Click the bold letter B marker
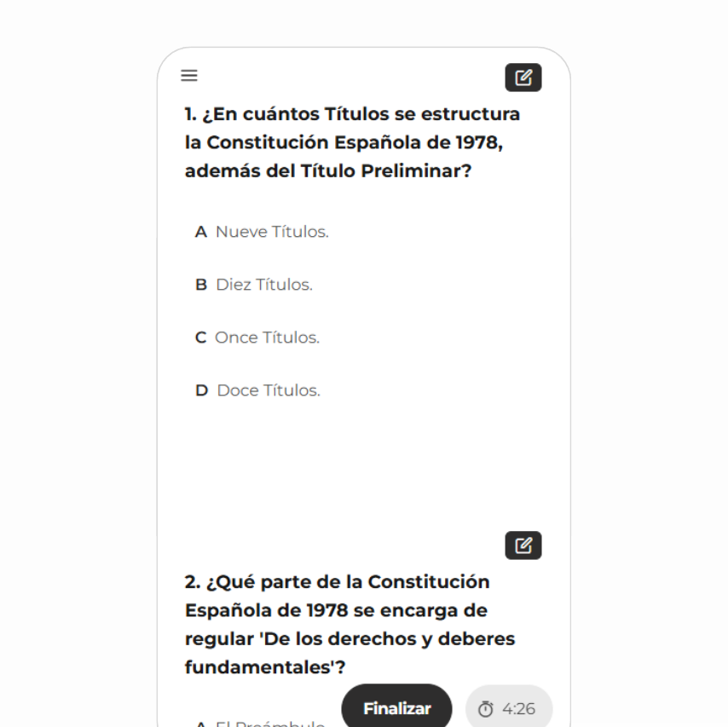Screen dimensions: 728x727 point(201,285)
